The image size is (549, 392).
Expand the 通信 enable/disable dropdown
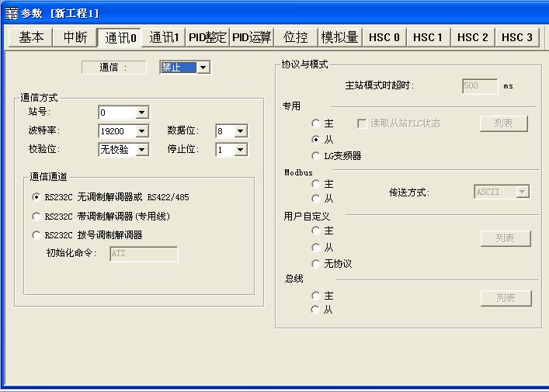(203, 68)
